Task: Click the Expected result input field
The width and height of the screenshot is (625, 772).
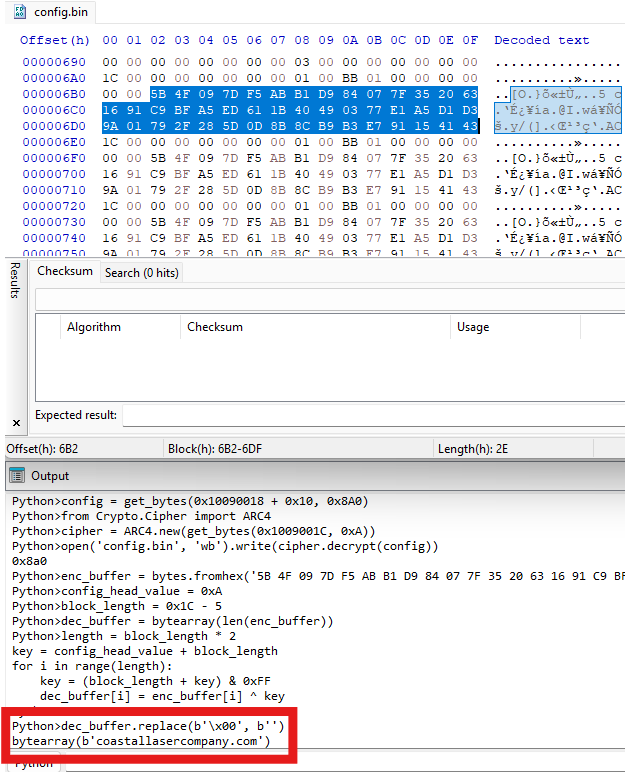Action: 373,416
